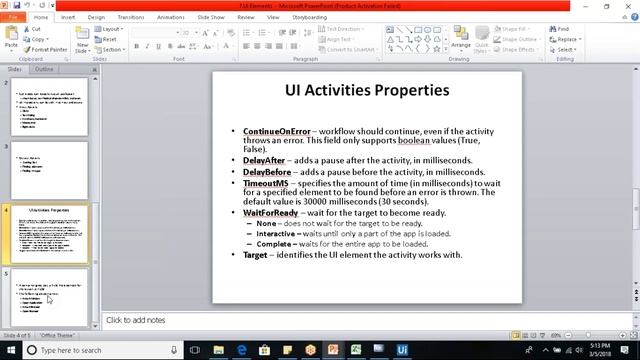Click the Save icon in Quick Access Toolbar
This screenshot has width=640, height=360.
click(x=17, y=5)
